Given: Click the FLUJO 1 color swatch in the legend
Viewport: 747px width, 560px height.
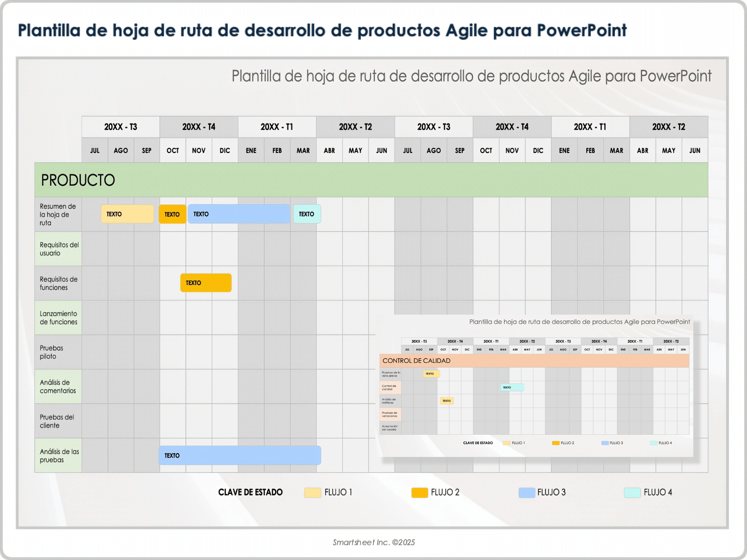Looking at the screenshot, I should [312, 492].
